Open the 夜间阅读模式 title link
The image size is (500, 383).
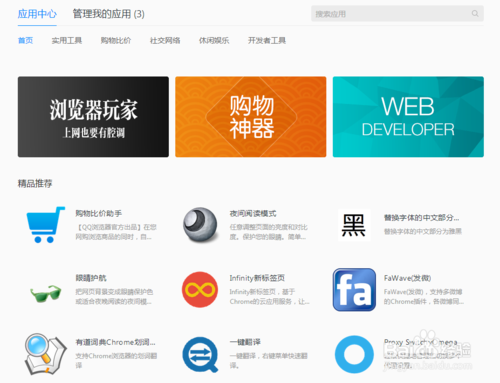pos(253,213)
